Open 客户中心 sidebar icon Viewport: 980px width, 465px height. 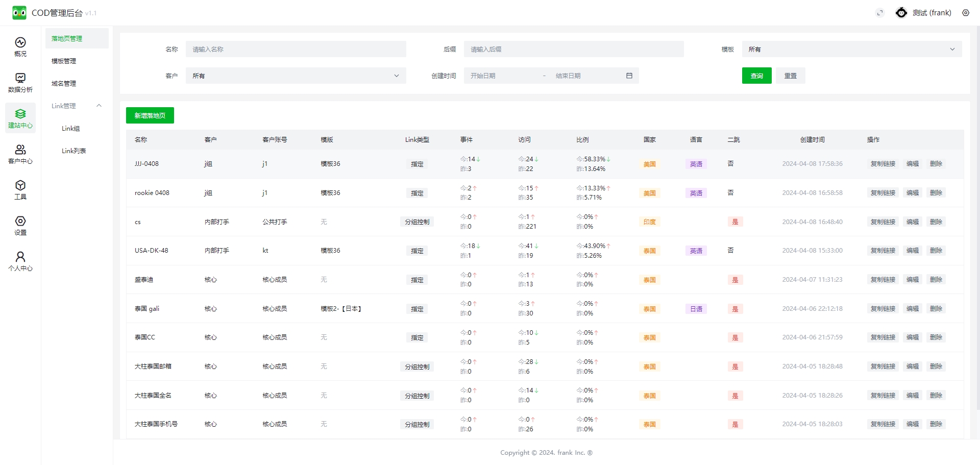pyautogui.click(x=20, y=154)
